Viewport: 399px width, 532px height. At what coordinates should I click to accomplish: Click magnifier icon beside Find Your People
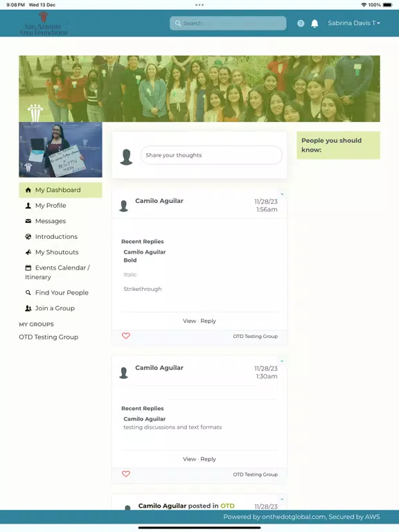coord(28,292)
